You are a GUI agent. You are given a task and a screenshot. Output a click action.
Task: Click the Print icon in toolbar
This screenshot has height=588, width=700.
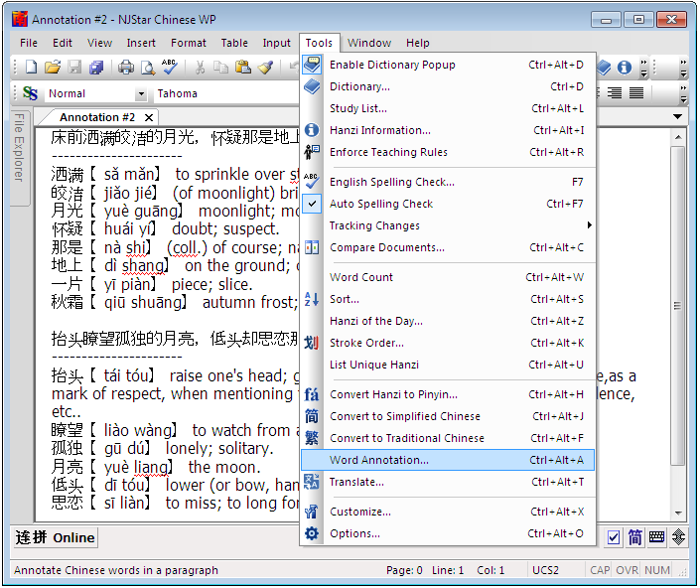pyautogui.click(x=126, y=68)
